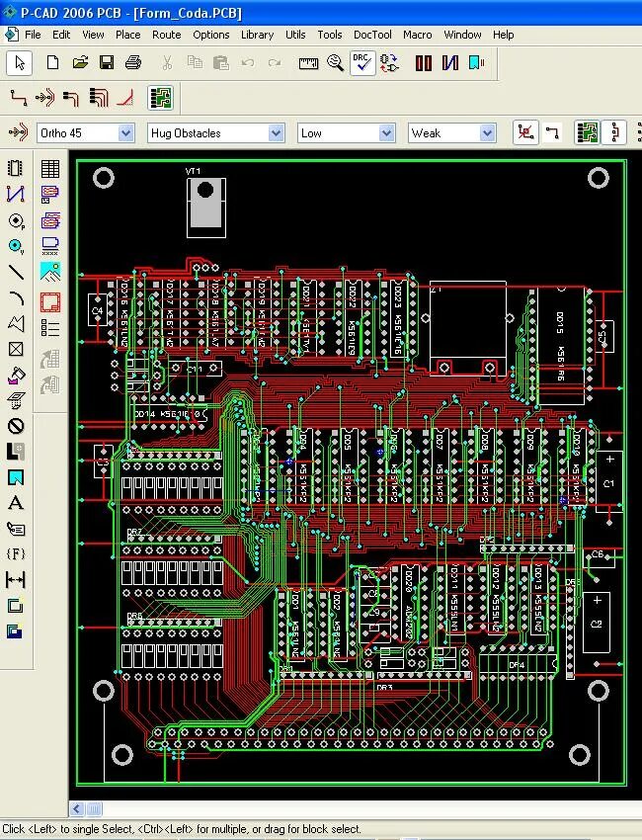This screenshot has width=642, height=840.
Task: Click the Place Table grid icon
Action: [x=50, y=169]
